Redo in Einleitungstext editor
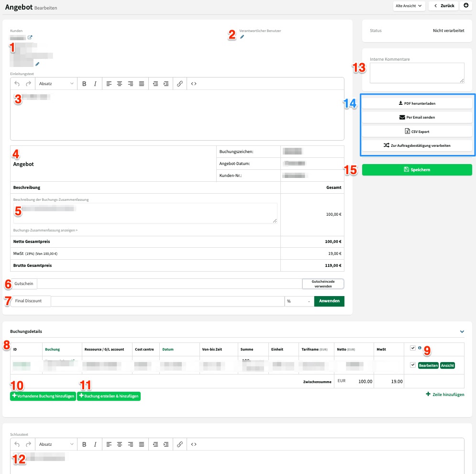This screenshot has height=474, width=476. 28,84
